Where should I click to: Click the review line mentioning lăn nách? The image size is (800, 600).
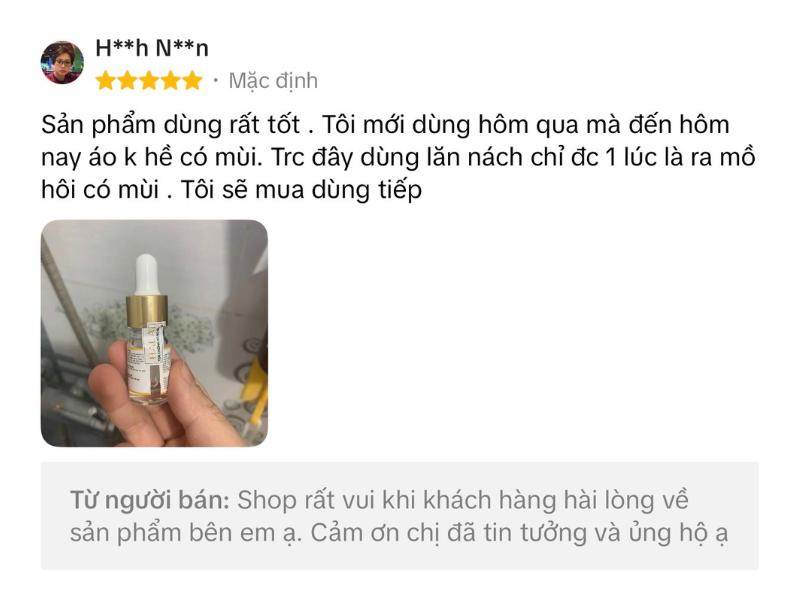(398, 158)
